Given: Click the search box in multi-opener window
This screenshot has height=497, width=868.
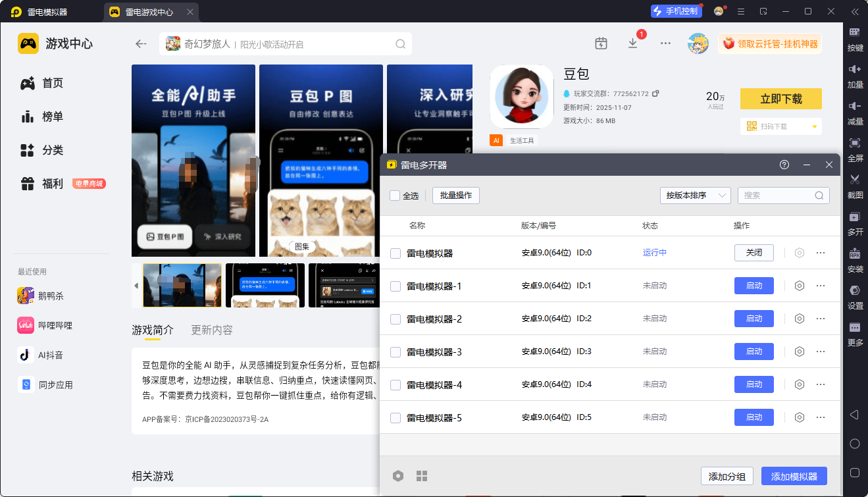Looking at the screenshot, I should [778, 196].
